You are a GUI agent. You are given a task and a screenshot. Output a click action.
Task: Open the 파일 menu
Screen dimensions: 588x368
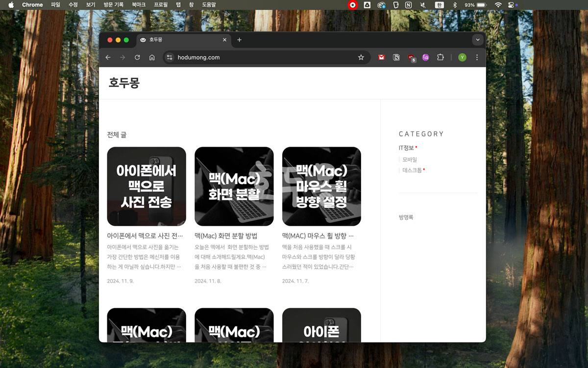tap(55, 5)
